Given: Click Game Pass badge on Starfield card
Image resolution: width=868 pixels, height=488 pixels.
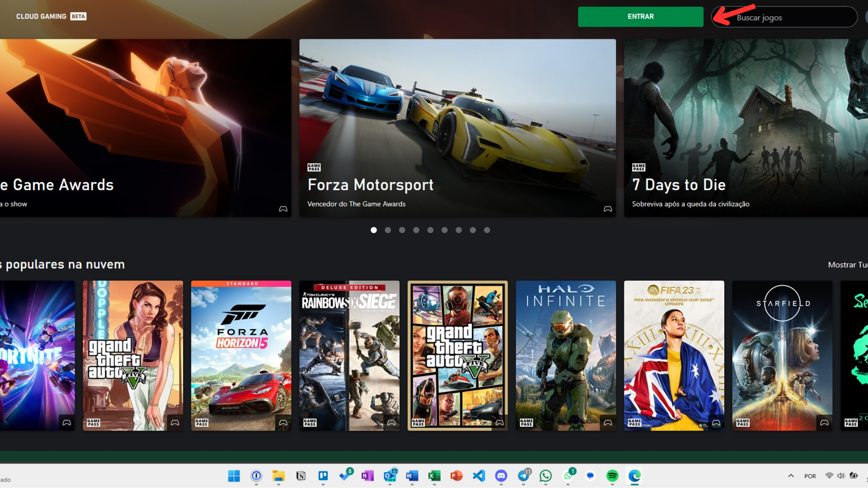Looking at the screenshot, I should pos(743,422).
